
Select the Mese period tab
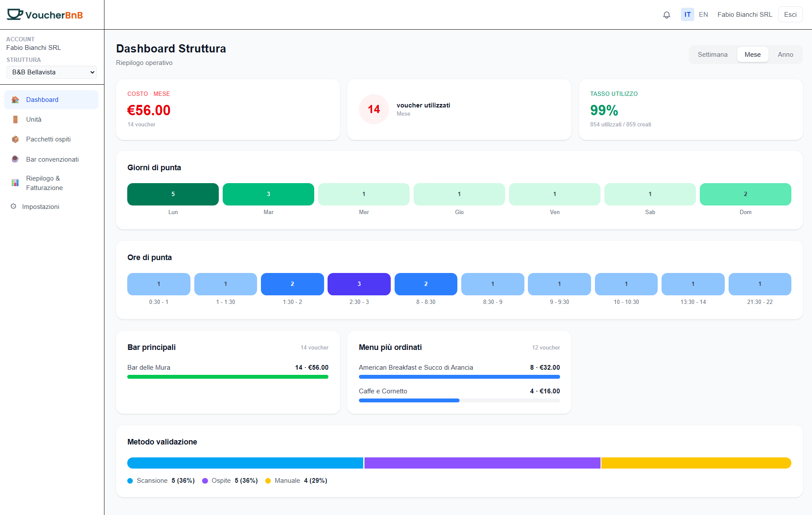[x=752, y=55]
